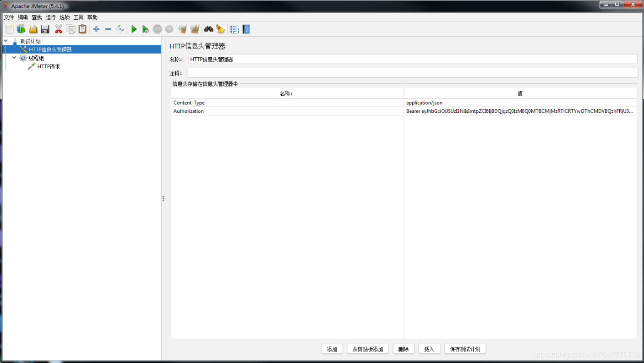Click the 载入 button
This screenshot has height=363, width=644.
point(429,349)
